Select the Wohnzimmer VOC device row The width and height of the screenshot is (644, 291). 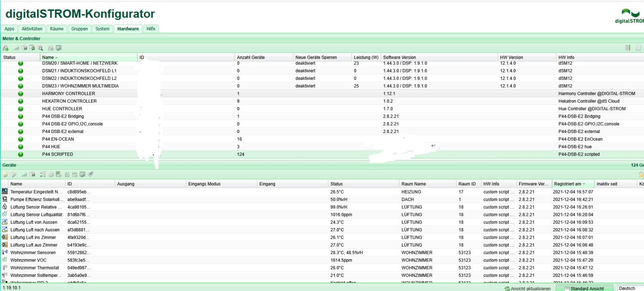[x=322, y=260]
